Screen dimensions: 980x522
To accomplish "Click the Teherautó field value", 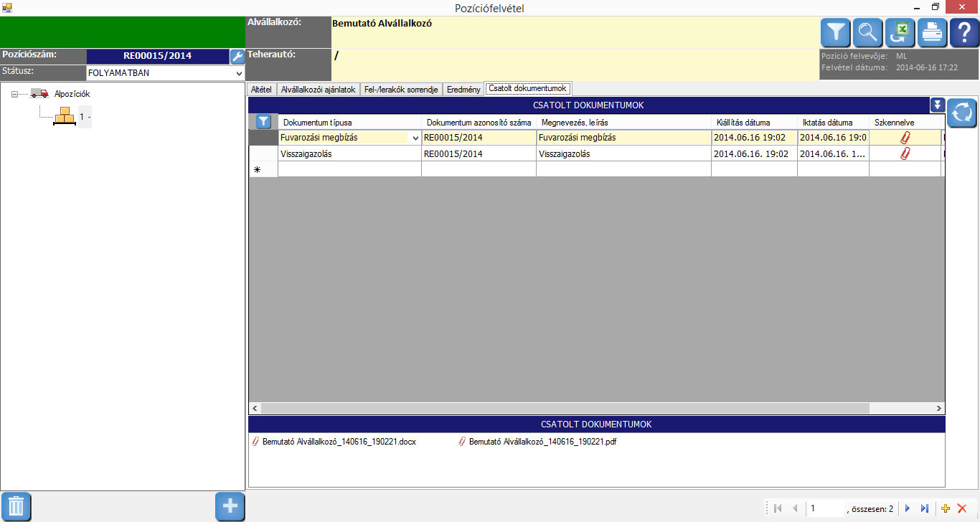I will pos(575,65).
